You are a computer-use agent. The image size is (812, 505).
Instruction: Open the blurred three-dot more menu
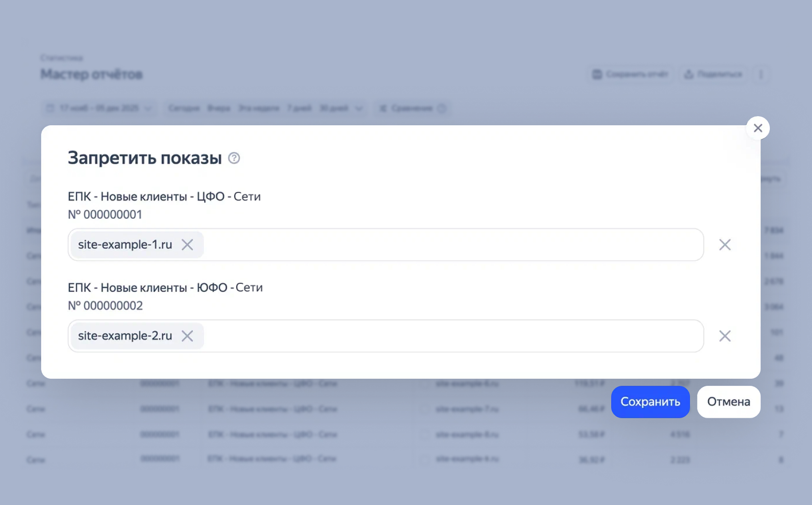(x=761, y=74)
